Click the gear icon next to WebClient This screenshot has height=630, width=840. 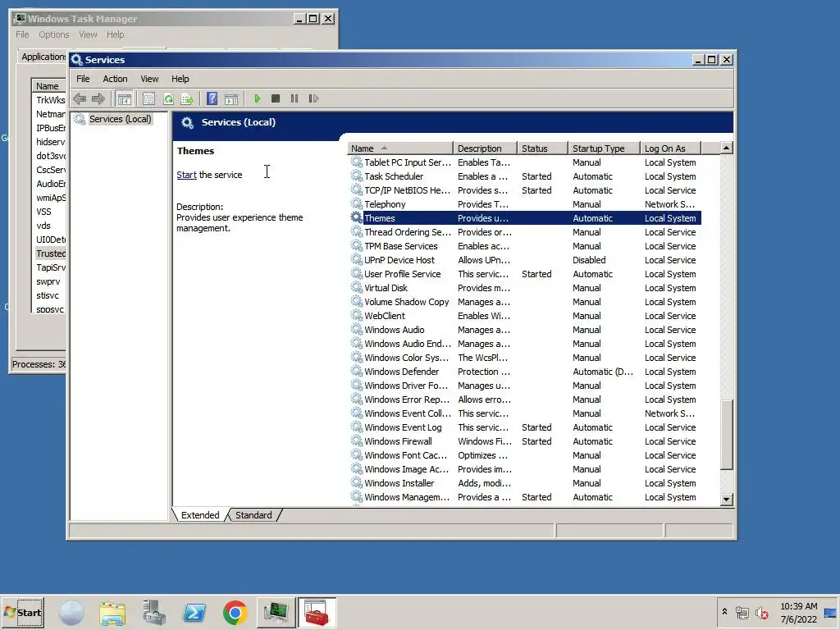tap(356, 316)
